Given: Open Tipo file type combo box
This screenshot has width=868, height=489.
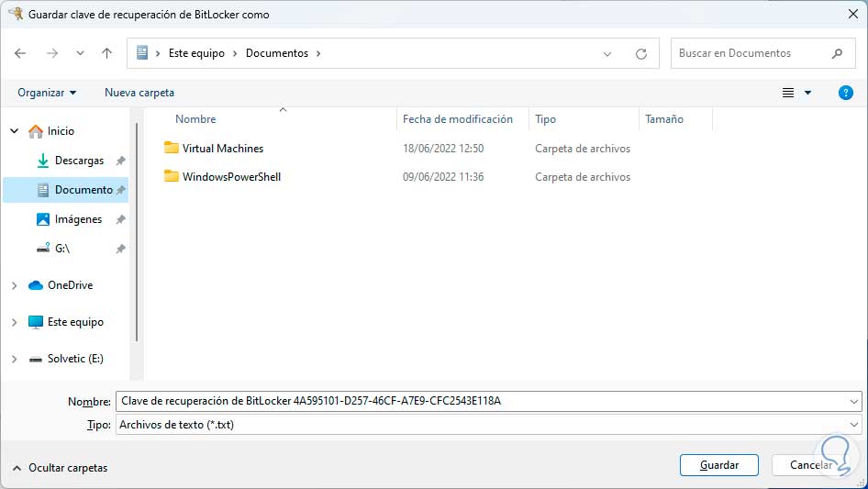Looking at the screenshot, I should tap(488, 425).
